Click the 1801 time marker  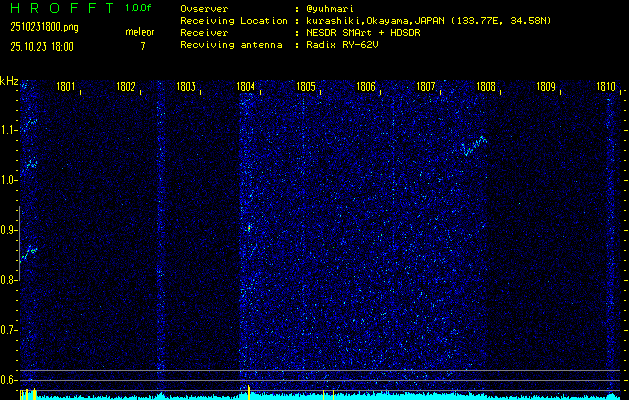click(66, 87)
